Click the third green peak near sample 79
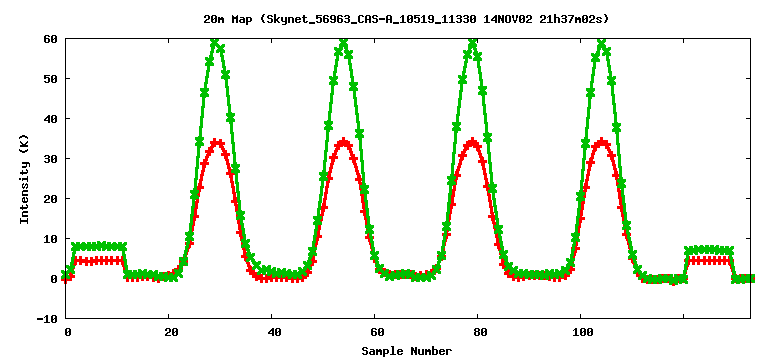Image resolution: width=768 pixels, height=360 pixels. coord(472,43)
